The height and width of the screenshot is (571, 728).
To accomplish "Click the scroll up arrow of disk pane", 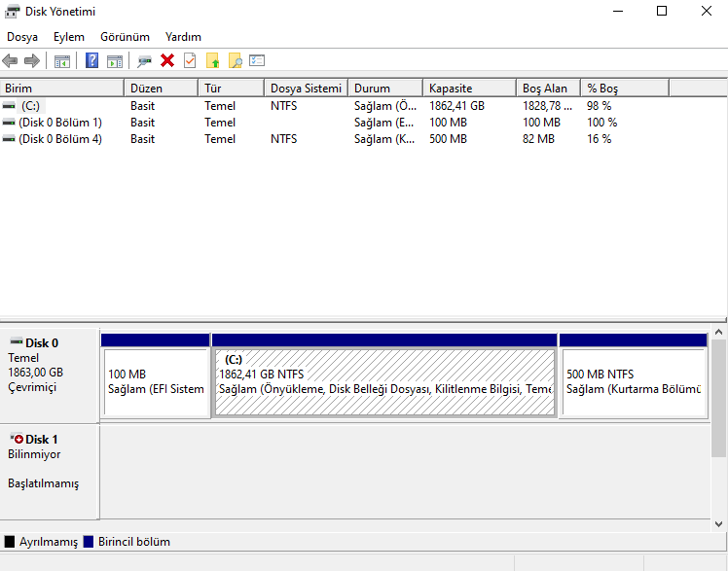I will [x=718, y=332].
